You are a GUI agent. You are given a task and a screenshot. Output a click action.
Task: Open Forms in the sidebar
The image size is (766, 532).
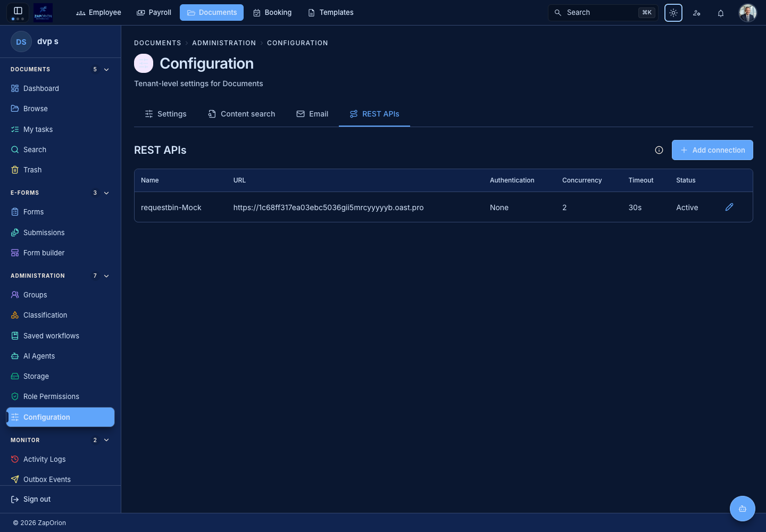click(x=60, y=212)
